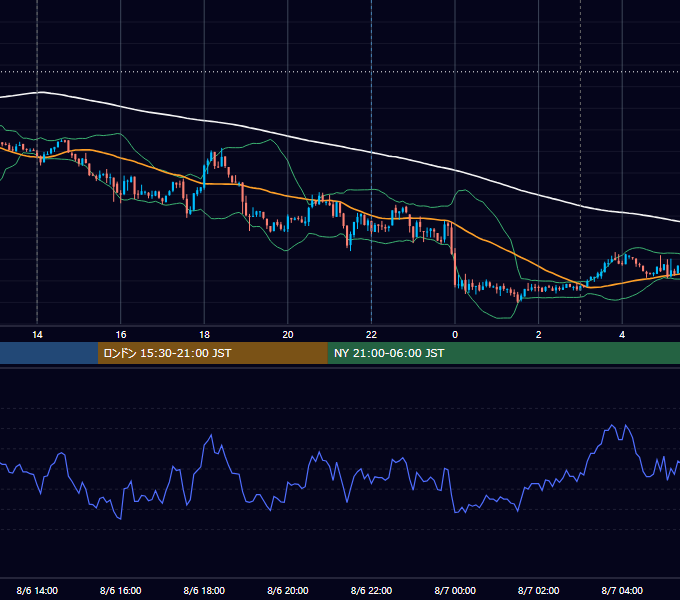Click the 8/7 02:00 date label
Image resolution: width=680 pixels, height=600 pixels.
[x=539, y=590]
